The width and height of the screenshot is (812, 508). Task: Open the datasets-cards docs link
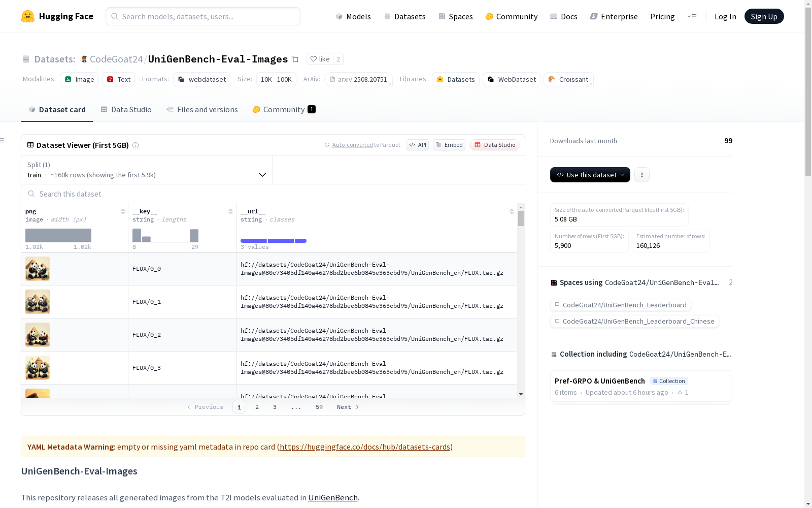tap(365, 447)
